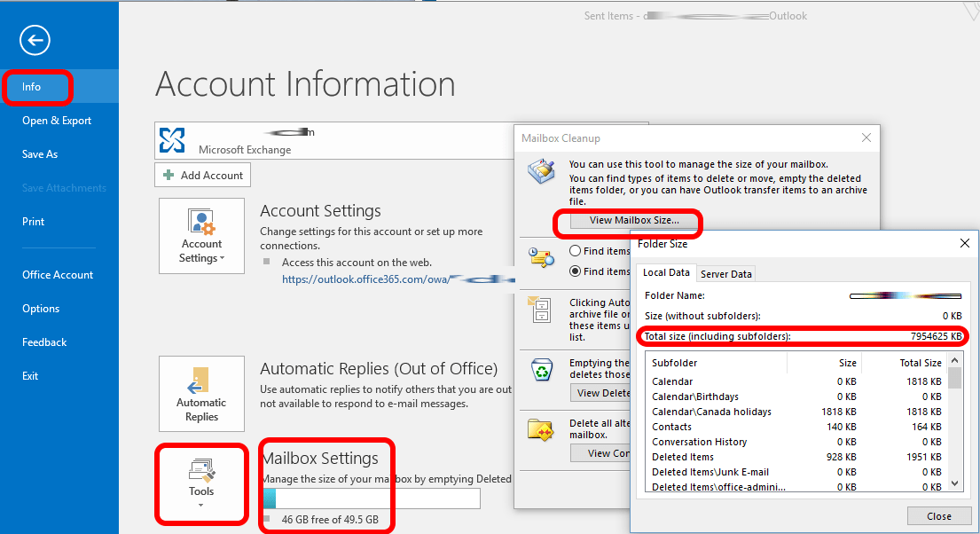
Task: Click the Close button in Folder Size
Action: click(938, 516)
